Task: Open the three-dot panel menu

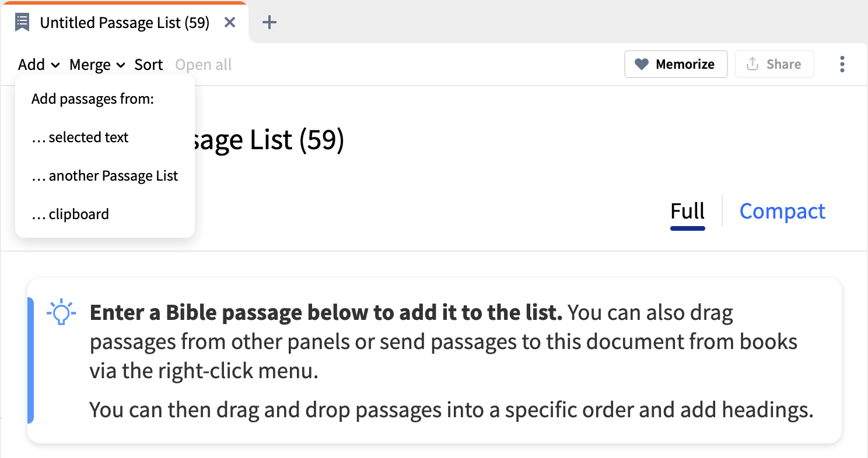Action: [x=842, y=64]
